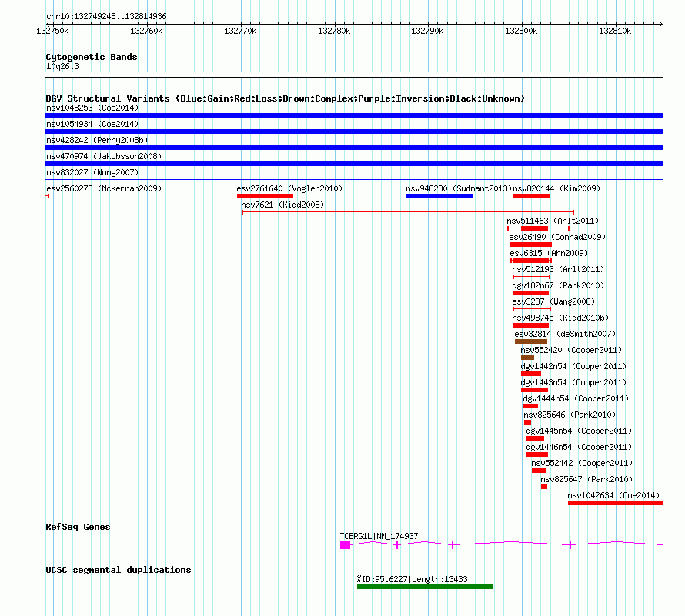
Task: Click the nsv552420 (Cooper2011) brown bar
Action: click(x=527, y=358)
